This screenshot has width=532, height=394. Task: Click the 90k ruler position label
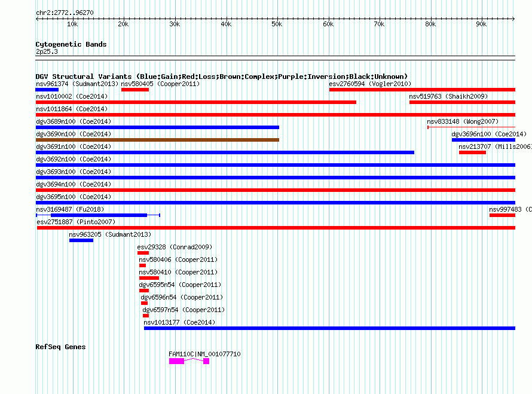(x=481, y=24)
